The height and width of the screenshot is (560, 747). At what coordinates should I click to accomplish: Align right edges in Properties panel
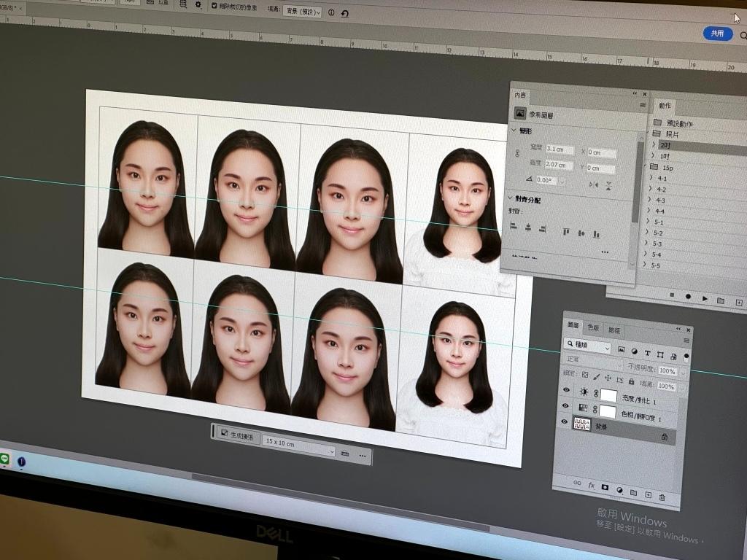[x=542, y=229]
